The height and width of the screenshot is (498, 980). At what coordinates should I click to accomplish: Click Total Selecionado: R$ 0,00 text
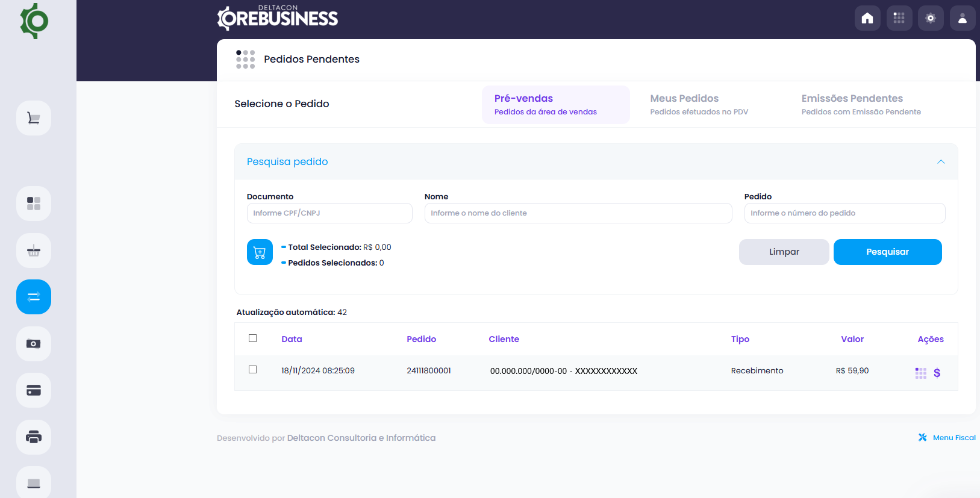coord(340,247)
